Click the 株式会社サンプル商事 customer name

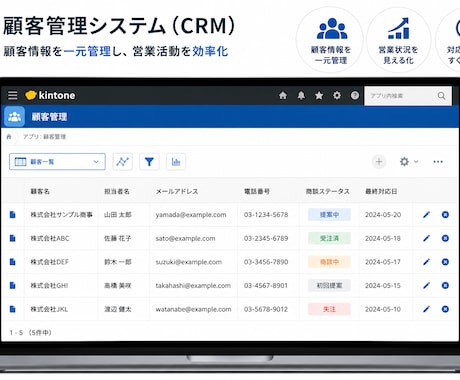61,215
